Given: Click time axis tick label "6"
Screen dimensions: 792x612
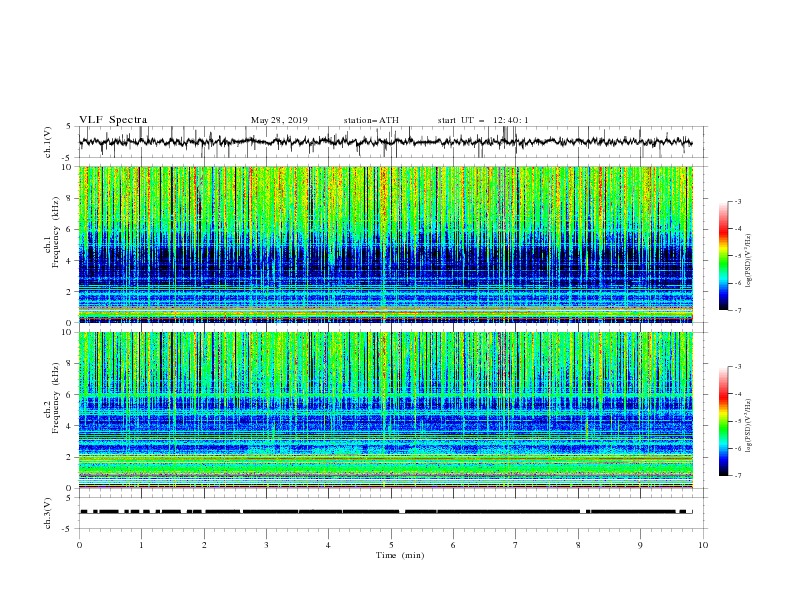Looking at the screenshot, I should point(453,545).
